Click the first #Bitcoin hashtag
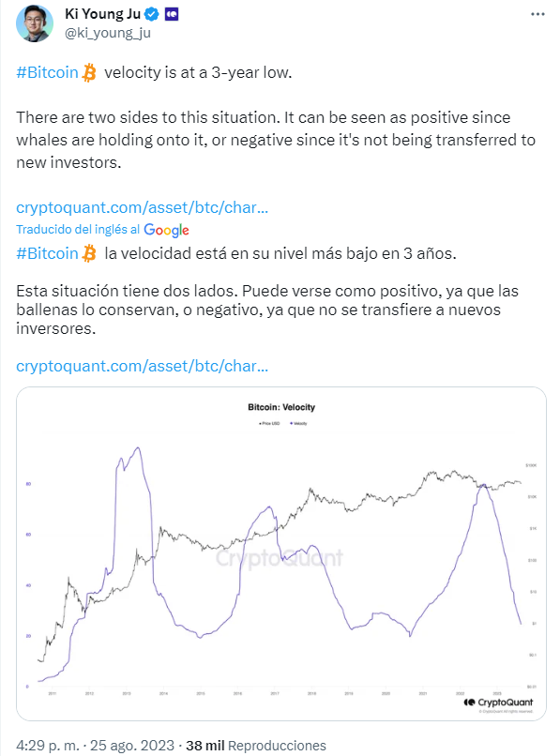 (x=47, y=72)
